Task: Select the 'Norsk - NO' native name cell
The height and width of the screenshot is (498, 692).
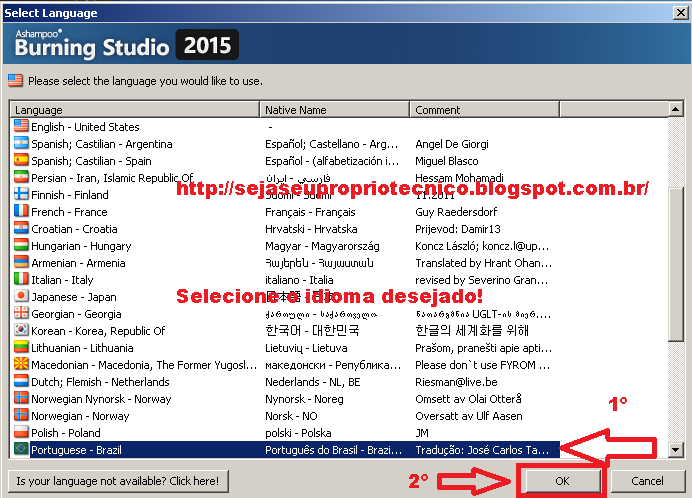Action: tap(291, 416)
